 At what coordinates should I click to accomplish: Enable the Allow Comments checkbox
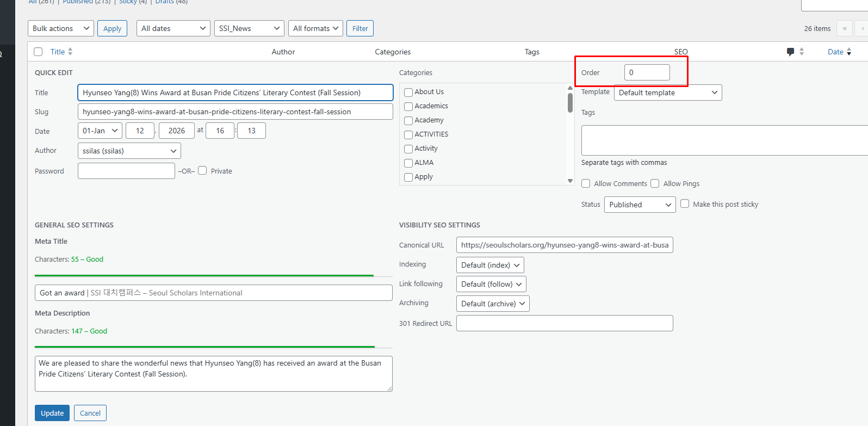[586, 184]
